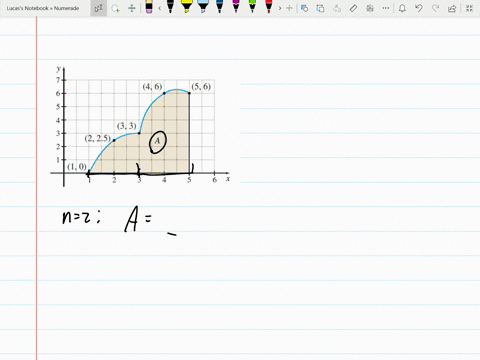Select the Insert Space tool

point(132,8)
